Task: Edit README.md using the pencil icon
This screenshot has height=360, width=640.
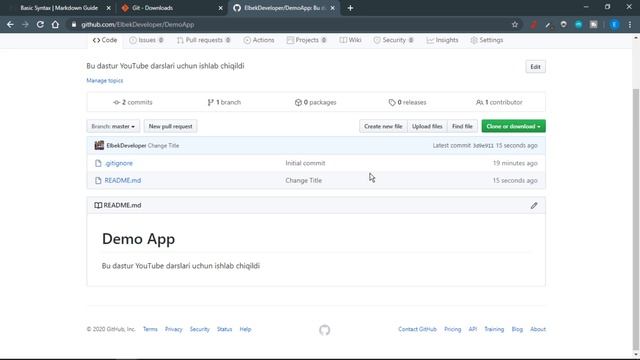Action: pyautogui.click(x=534, y=205)
